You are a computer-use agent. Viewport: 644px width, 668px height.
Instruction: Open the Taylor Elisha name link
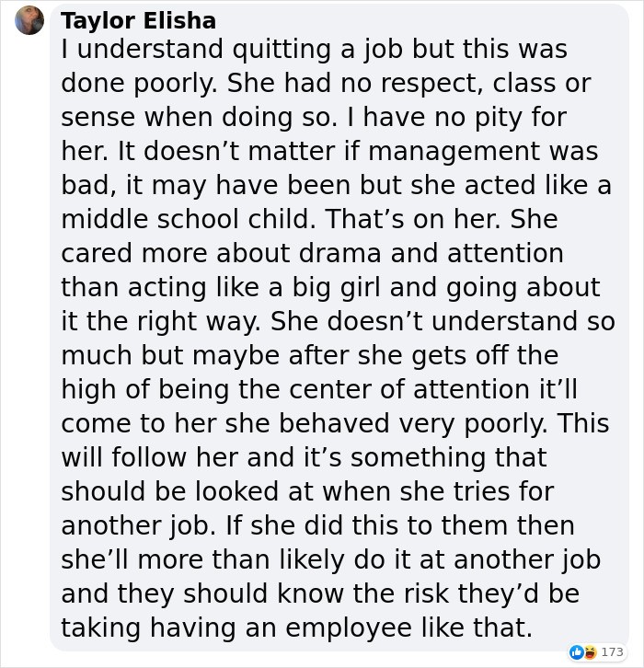click(x=138, y=21)
